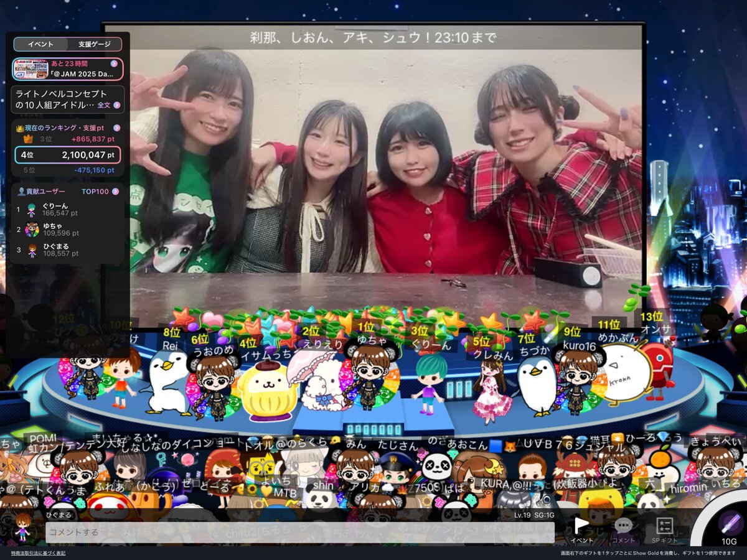Open the TOP100 contributors list arrow
Viewport: 747px width, 560px height.
(116, 192)
